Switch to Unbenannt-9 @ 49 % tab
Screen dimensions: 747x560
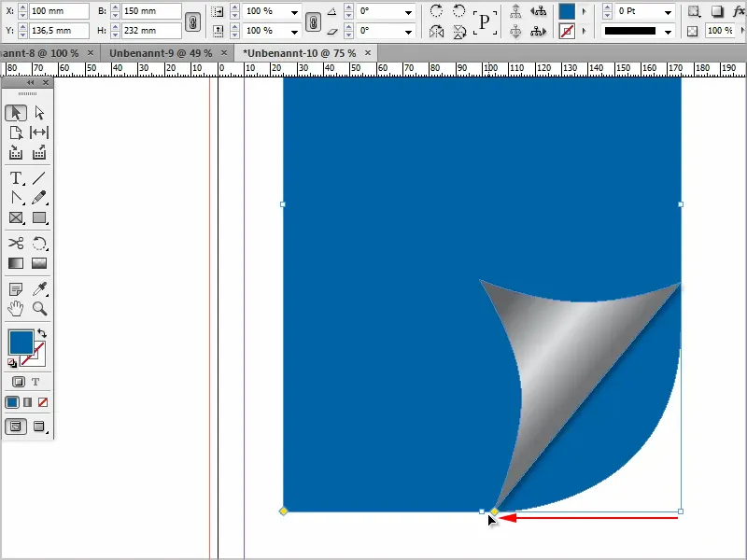[161, 53]
